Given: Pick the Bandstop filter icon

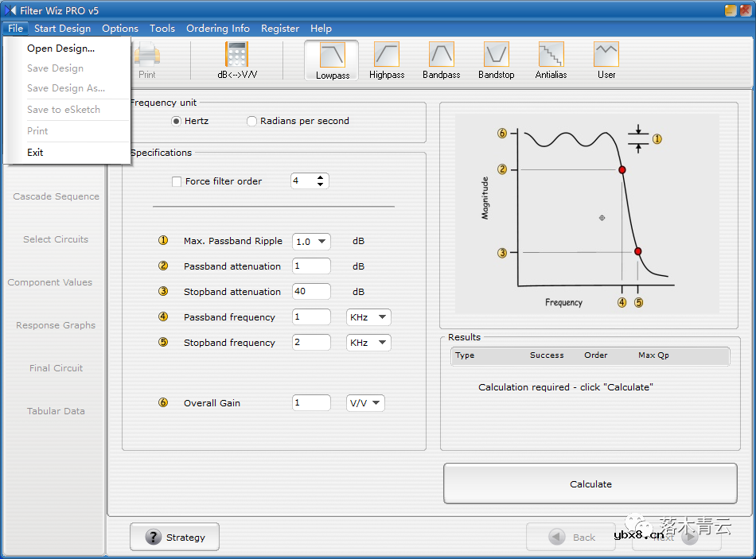Looking at the screenshot, I should (x=496, y=60).
